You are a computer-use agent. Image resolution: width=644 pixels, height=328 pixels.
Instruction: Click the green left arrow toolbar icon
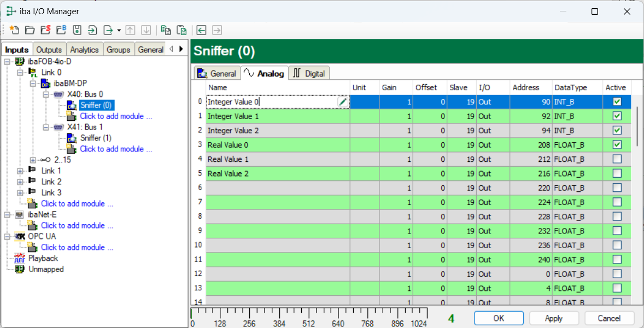tap(201, 30)
